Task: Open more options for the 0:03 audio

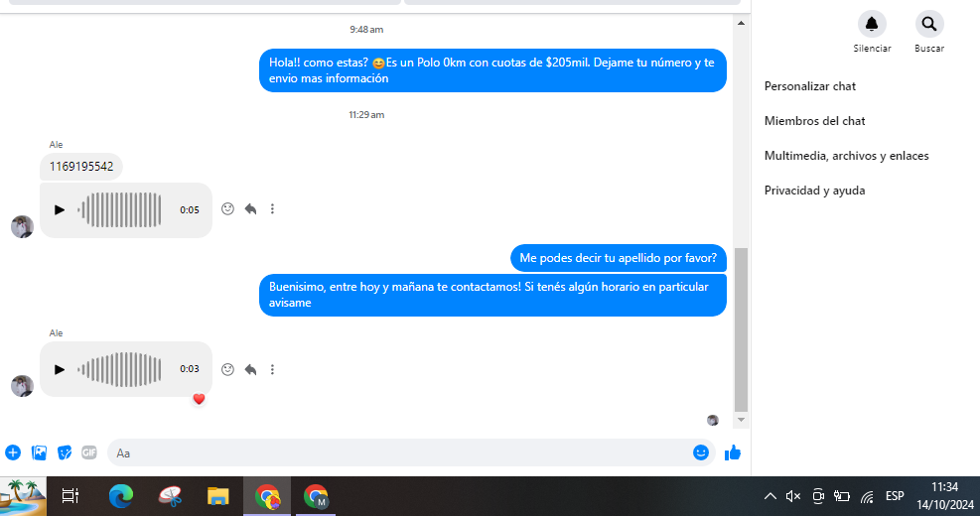Action: click(x=272, y=369)
